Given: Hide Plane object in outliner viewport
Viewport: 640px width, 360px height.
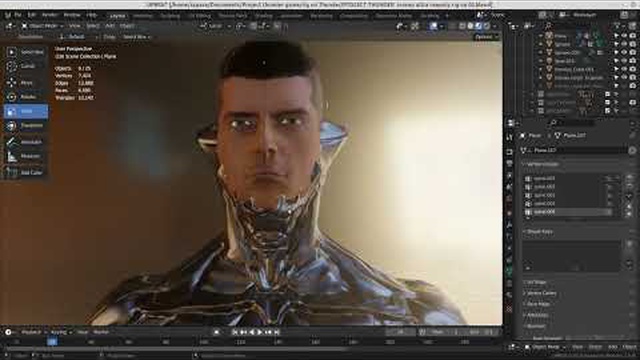Looking at the screenshot, I should pyautogui.click(x=624, y=36).
